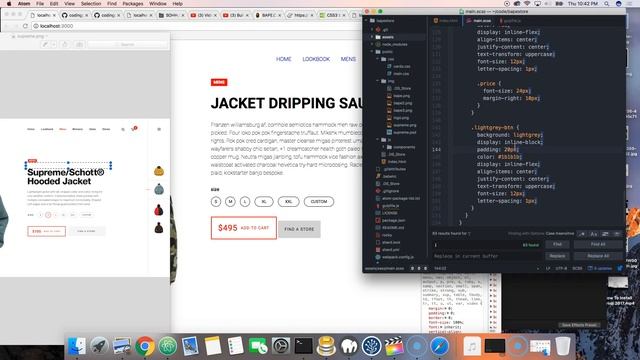Open the green Atom editor Dock icon
The width and height of the screenshot is (640, 360).
pyautogui.click(x=168, y=346)
